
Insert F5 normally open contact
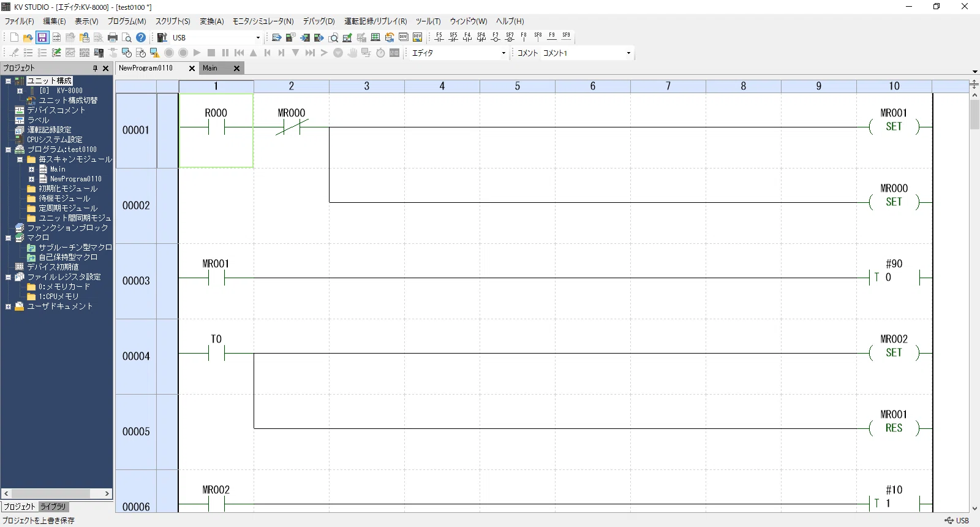pyautogui.click(x=439, y=37)
